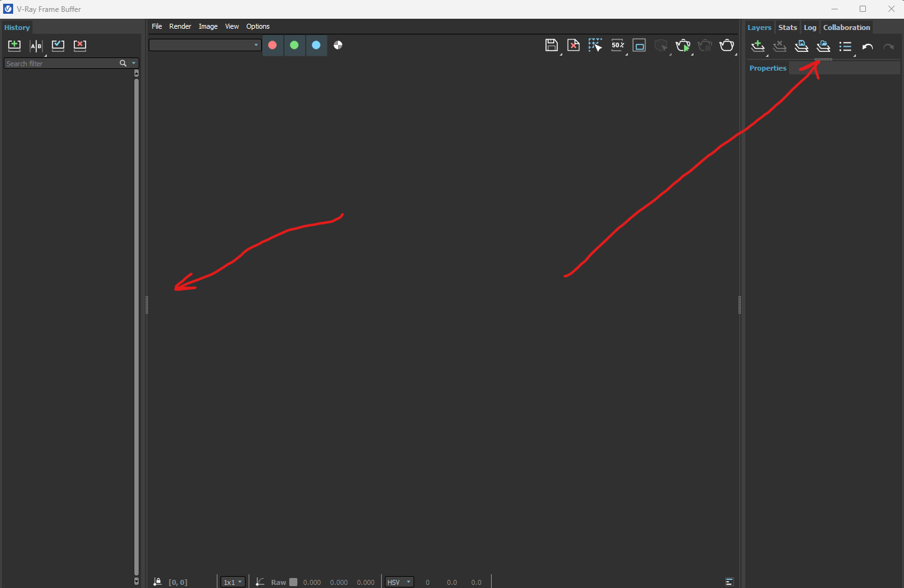Screen dimensions: 904x588
Task: Switch to the Layers tab
Action: (x=759, y=27)
